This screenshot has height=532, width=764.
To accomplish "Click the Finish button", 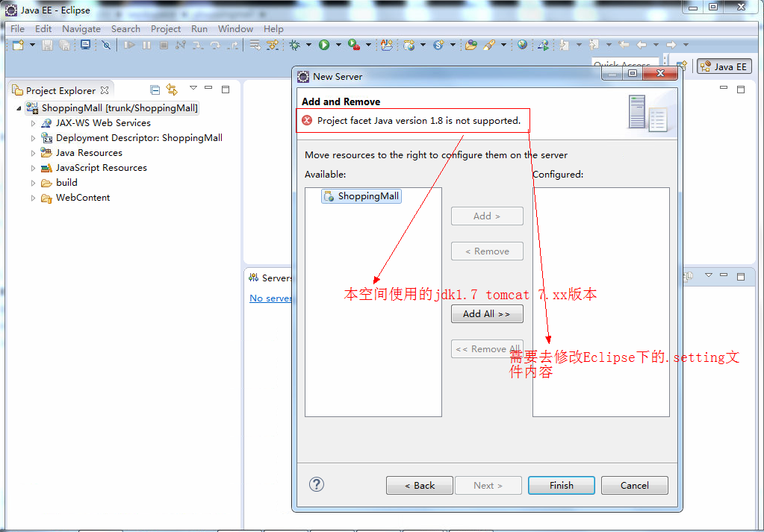I will (562, 485).
